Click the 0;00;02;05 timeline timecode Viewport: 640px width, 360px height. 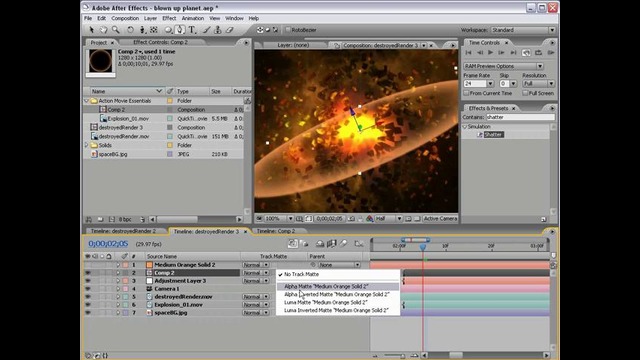(x=108, y=244)
